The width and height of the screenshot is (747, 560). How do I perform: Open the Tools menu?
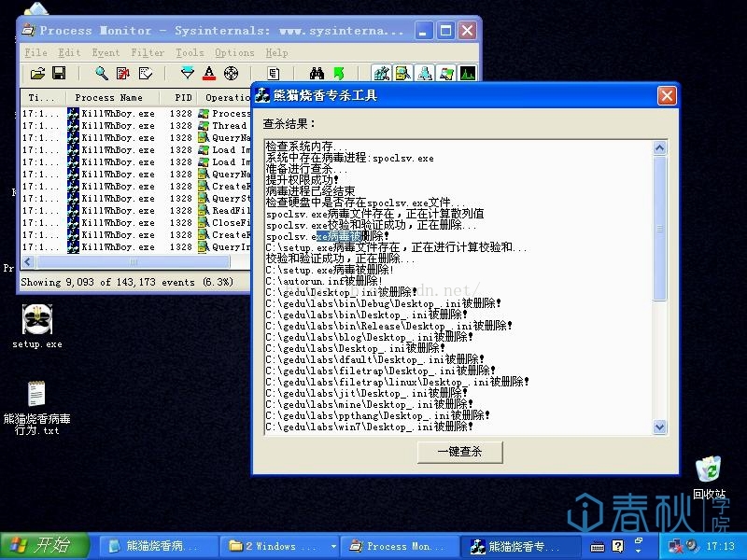click(x=190, y=52)
